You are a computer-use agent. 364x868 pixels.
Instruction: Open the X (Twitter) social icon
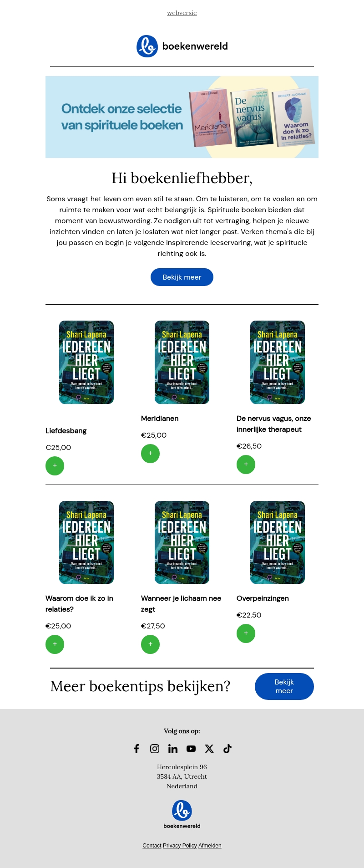point(209,749)
